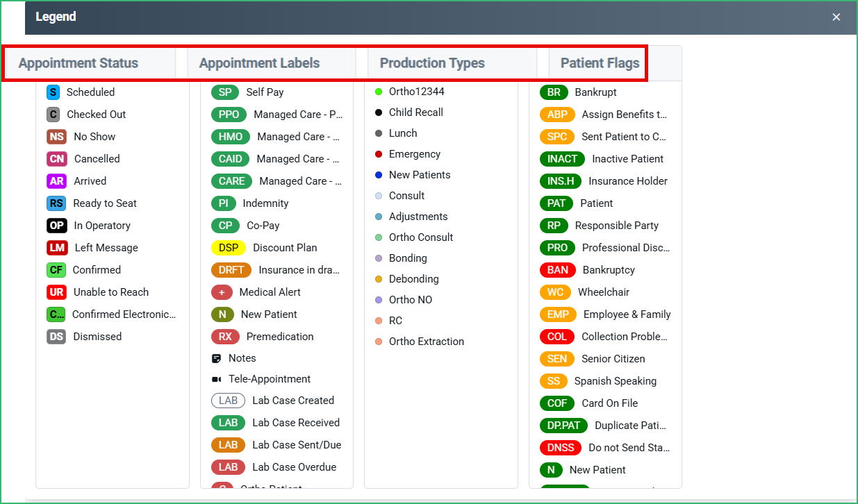Click the blue S Scheduled badge
The height and width of the screenshot is (504, 858).
click(x=53, y=92)
